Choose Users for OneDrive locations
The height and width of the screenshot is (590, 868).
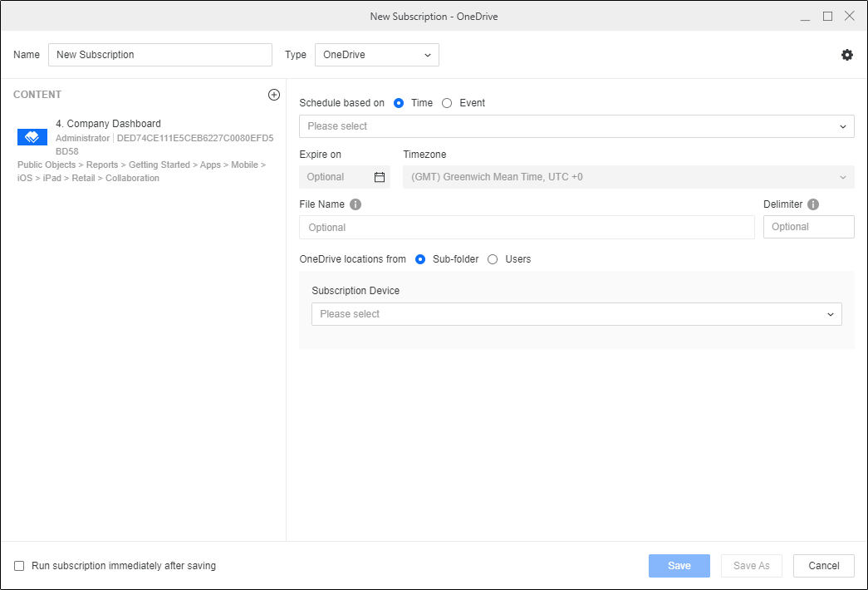coord(493,259)
